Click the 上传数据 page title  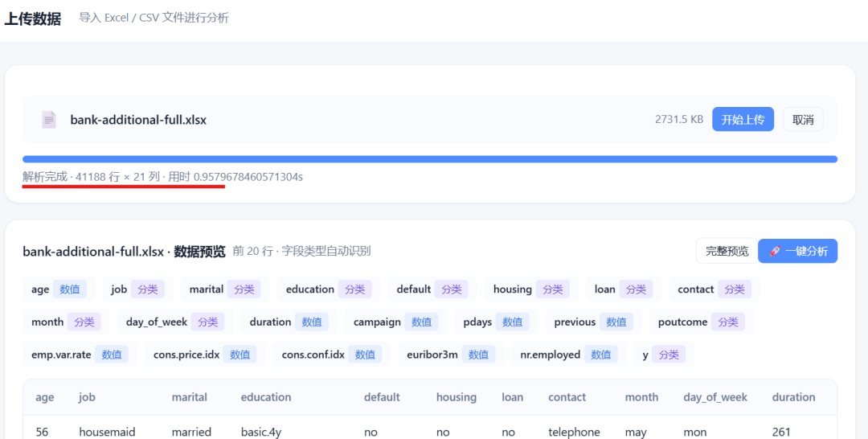pos(33,18)
